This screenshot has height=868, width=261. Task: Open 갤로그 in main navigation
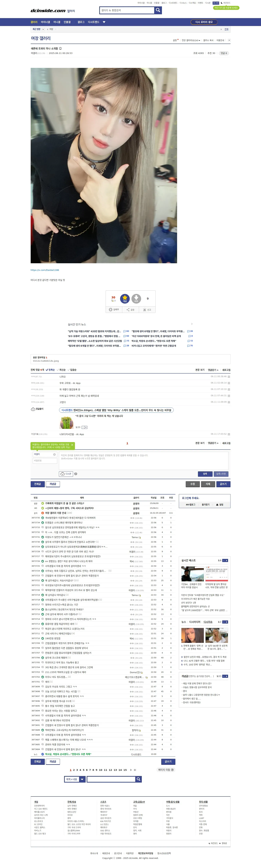81,22
